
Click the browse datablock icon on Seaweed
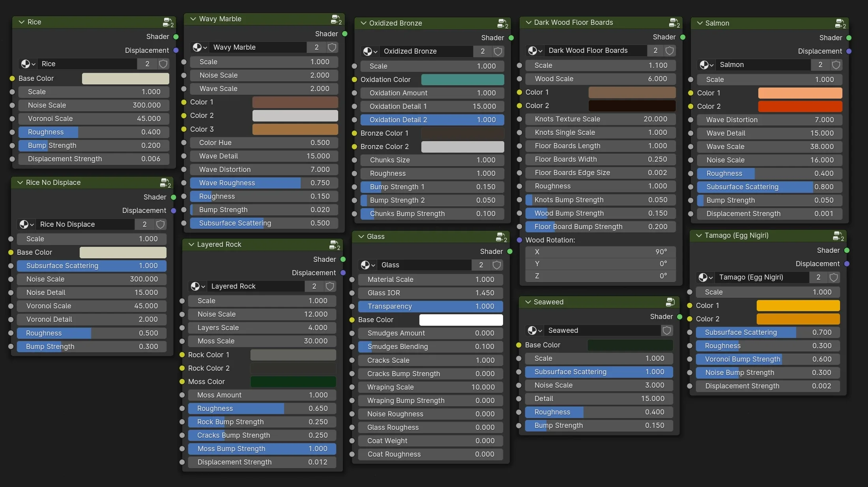pyautogui.click(x=535, y=330)
